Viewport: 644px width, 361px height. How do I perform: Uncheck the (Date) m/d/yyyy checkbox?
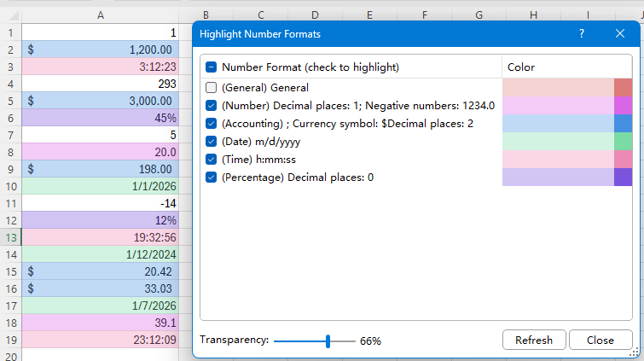[x=211, y=142]
